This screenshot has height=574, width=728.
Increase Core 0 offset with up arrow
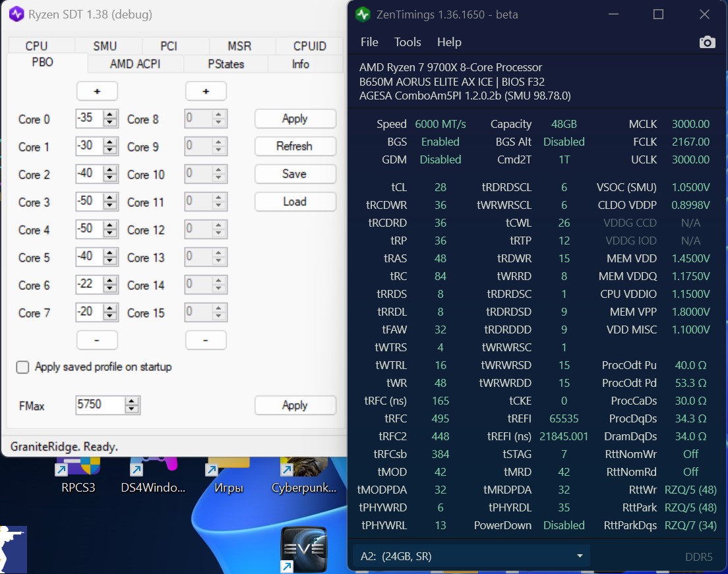point(110,115)
